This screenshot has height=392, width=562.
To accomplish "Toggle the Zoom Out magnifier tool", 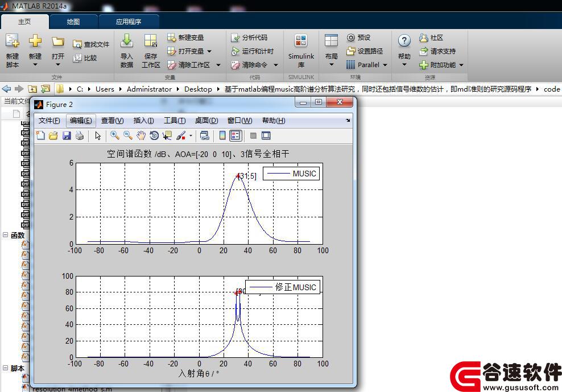I will [128, 135].
